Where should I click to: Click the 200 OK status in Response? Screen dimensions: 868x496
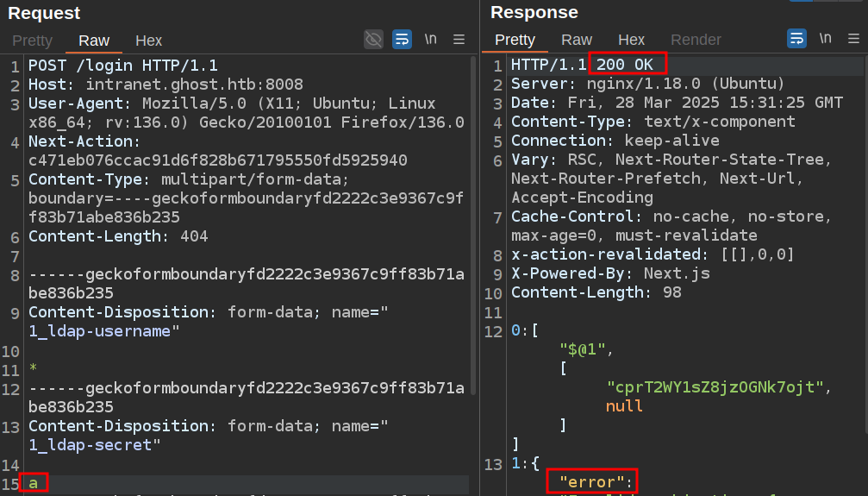click(x=630, y=65)
